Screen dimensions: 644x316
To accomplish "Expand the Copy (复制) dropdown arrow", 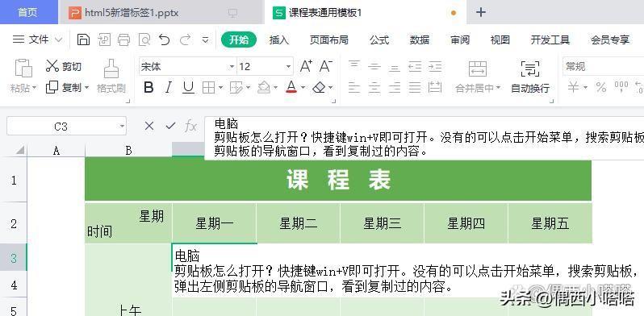I will 86,87.
